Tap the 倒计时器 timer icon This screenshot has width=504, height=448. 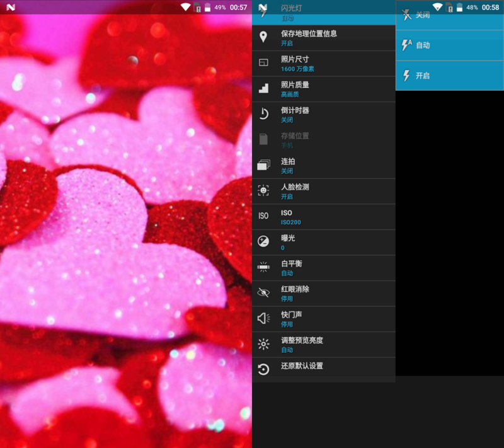point(263,114)
